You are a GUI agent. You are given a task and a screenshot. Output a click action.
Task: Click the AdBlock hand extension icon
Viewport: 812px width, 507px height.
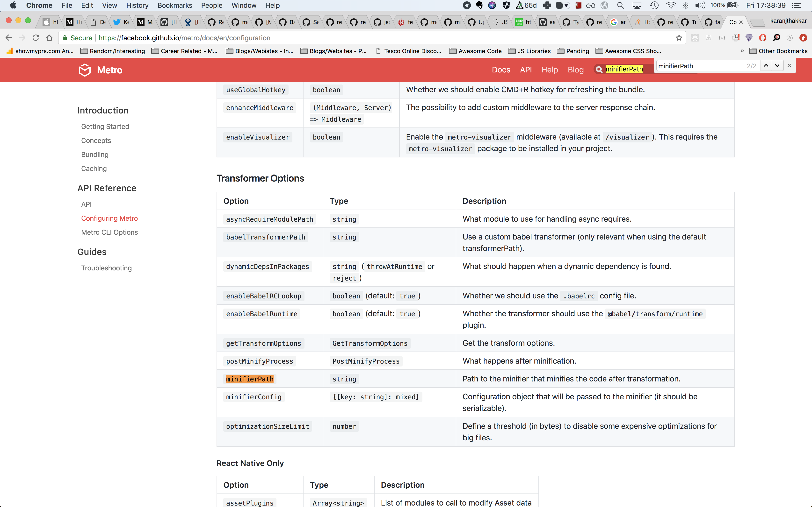tap(762, 38)
